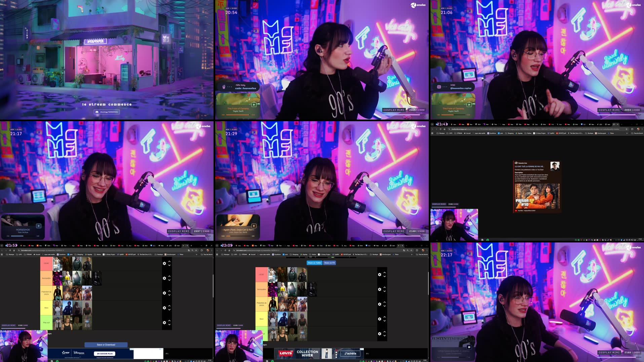This screenshot has height=362, width=644.
Task: Click the Chrome extensions puzzle icon
Action: tap(201, 250)
